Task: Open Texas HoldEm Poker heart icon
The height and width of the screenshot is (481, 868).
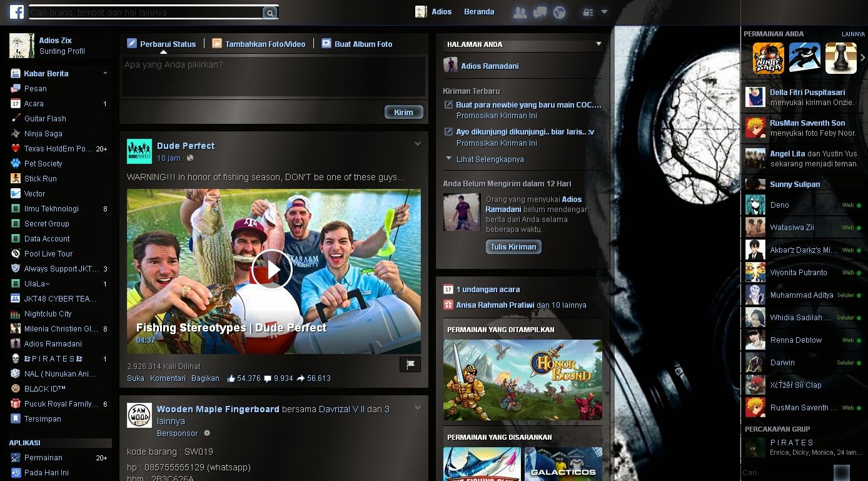Action: [x=16, y=149]
